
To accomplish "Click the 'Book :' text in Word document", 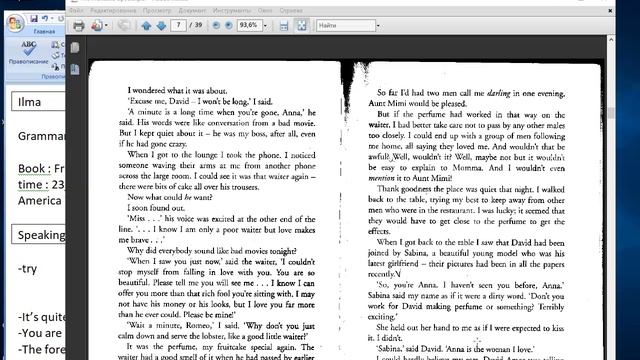I will pos(34,169).
